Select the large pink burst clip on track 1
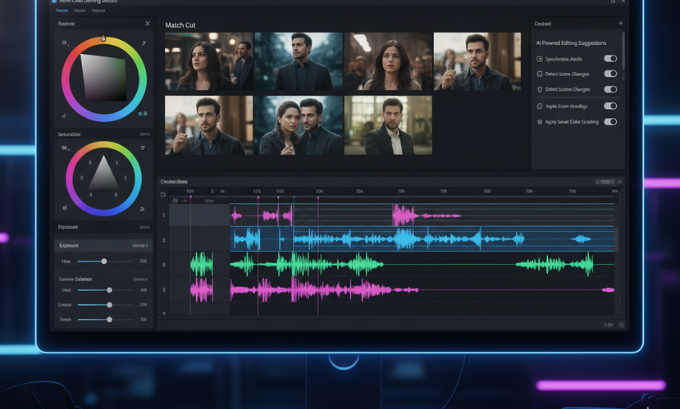The image size is (680, 409). (405, 215)
